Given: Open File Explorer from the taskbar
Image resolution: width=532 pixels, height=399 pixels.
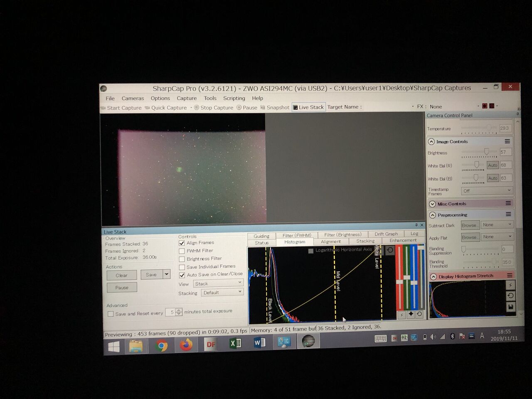Looking at the screenshot, I should [x=136, y=345].
